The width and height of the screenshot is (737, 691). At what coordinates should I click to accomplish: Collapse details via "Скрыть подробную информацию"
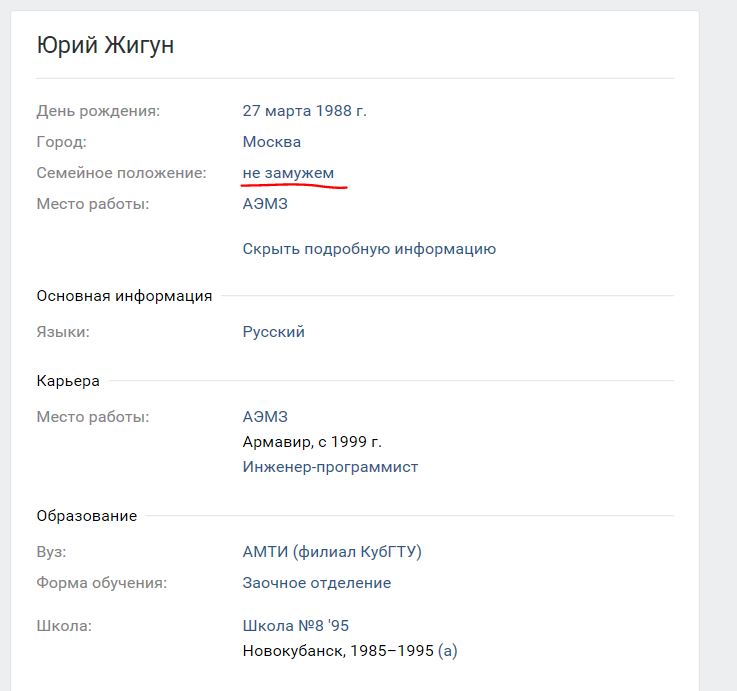[x=369, y=249]
